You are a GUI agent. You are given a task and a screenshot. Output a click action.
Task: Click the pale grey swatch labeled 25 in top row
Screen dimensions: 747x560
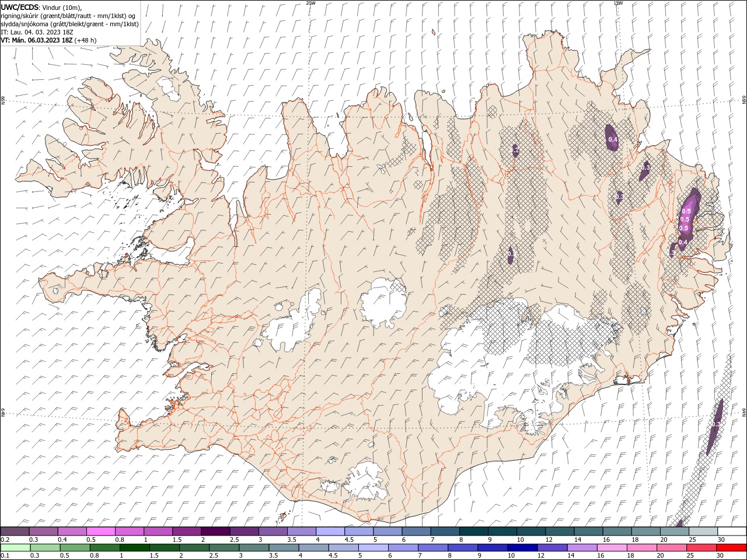(703, 531)
